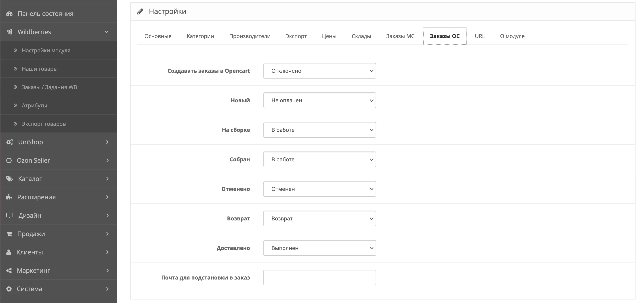Click double-arrow icon before Атрибуты
This screenshot has width=644, height=303.
pos(15,105)
